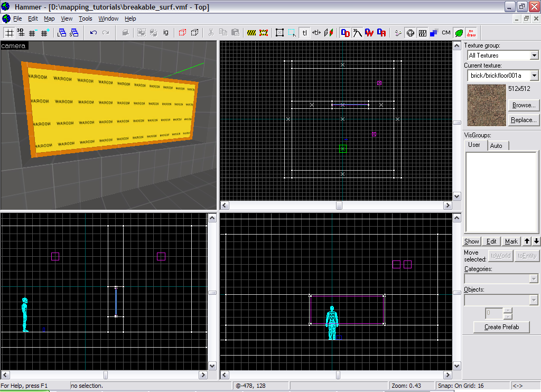Open the Categories dropdown
This screenshot has width=541, height=392.
tap(534, 278)
